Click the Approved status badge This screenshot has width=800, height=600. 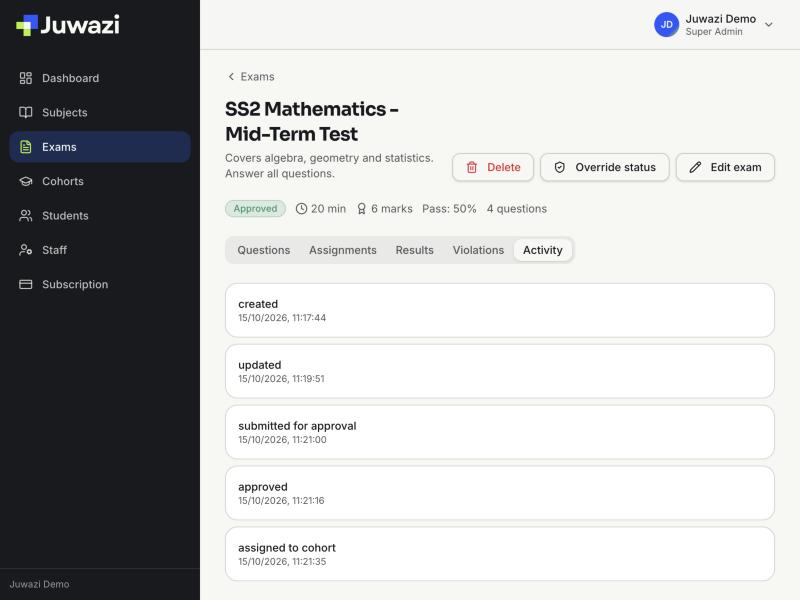point(255,209)
